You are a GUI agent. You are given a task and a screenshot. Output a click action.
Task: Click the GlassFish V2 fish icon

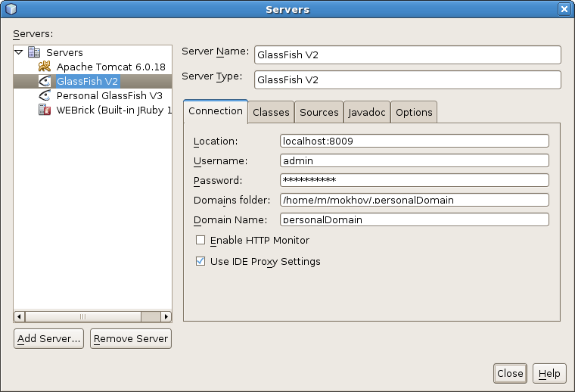pos(45,82)
